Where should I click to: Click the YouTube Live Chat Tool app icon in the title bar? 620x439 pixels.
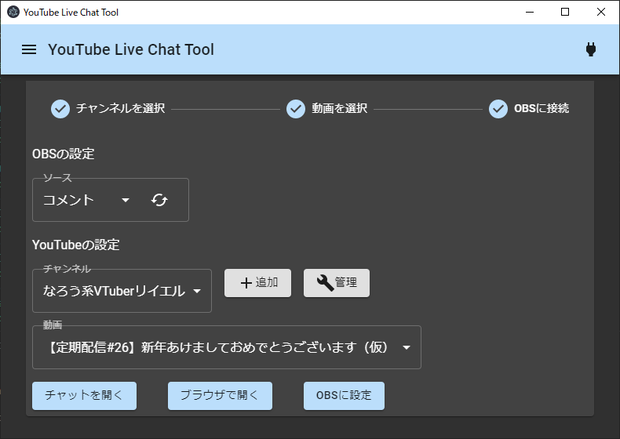click(13, 12)
